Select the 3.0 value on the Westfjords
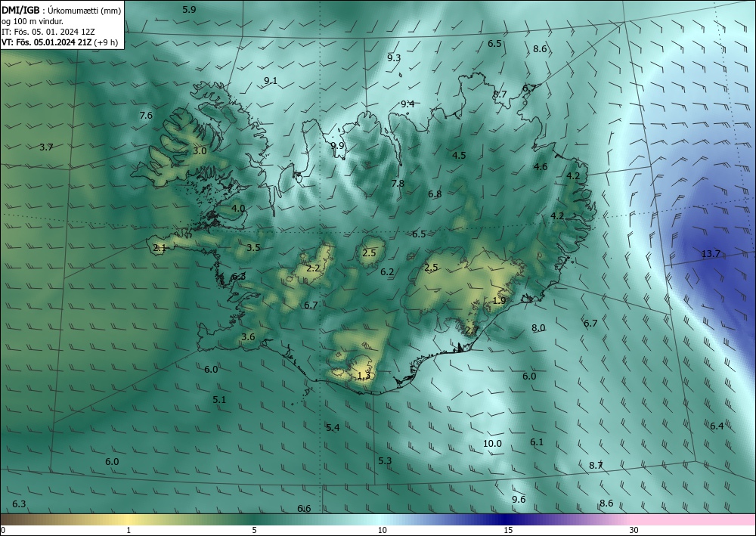Viewport: 756px width, 536px height. (200, 150)
